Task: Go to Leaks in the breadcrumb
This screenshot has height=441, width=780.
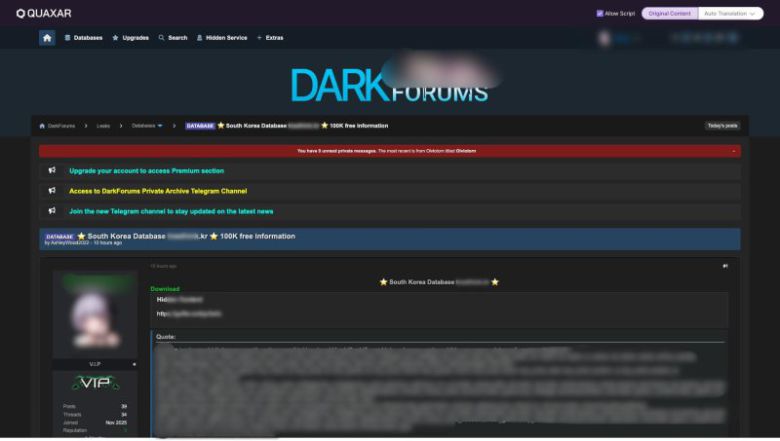Action: click(104, 126)
